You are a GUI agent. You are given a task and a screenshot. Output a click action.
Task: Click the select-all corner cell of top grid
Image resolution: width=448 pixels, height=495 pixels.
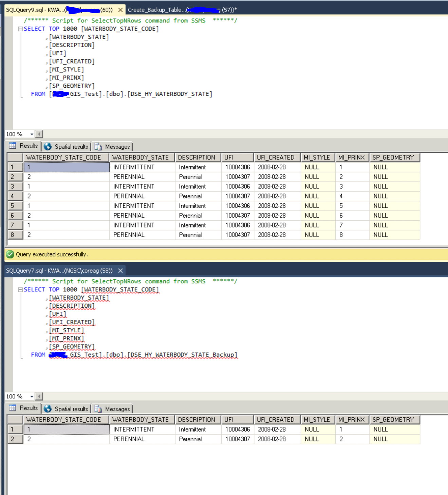click(x=15, y=158)
